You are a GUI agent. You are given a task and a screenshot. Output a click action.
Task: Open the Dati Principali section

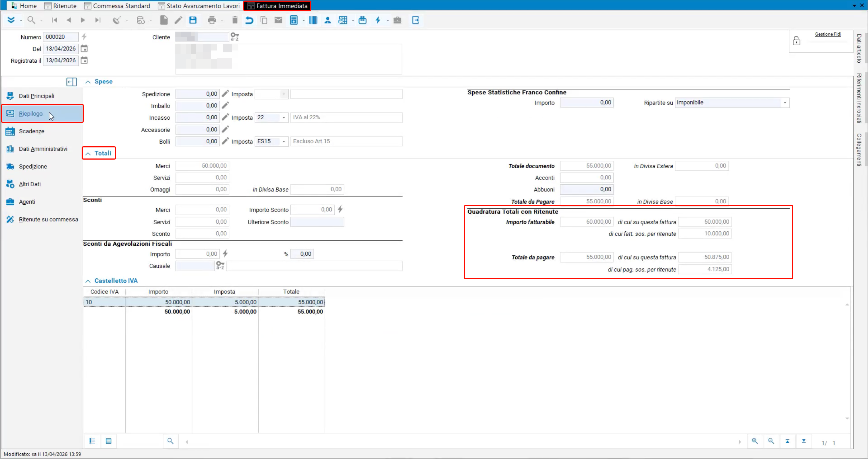(x=42, y=96)
